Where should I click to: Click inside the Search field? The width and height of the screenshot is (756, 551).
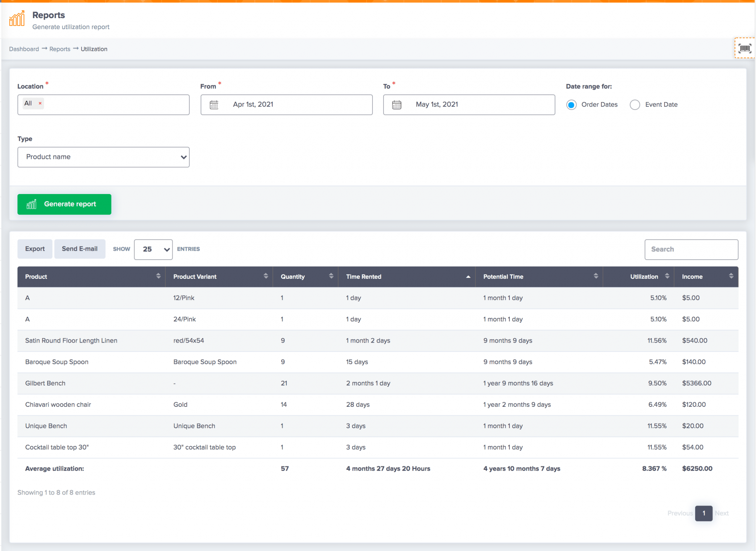pyautogui.click(x=691, y=249)
